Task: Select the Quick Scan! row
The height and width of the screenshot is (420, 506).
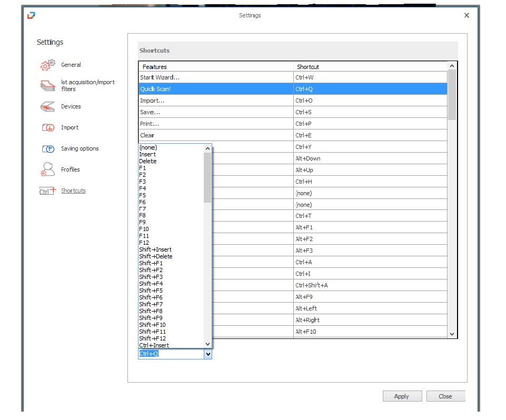Action: click(293, 89)
